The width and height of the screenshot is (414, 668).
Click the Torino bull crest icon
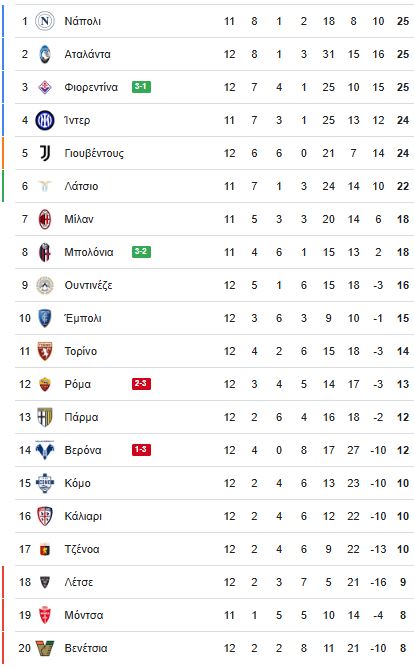[45, 351]
